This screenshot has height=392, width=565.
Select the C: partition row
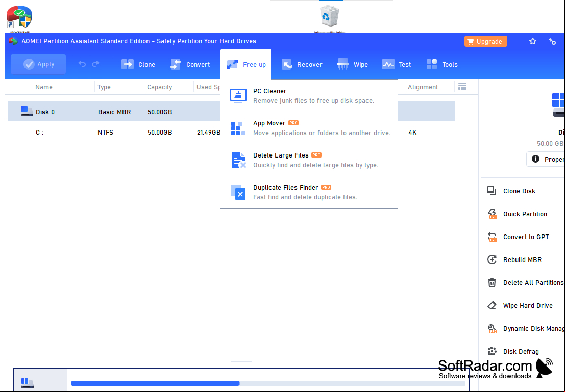coord(231,133)
